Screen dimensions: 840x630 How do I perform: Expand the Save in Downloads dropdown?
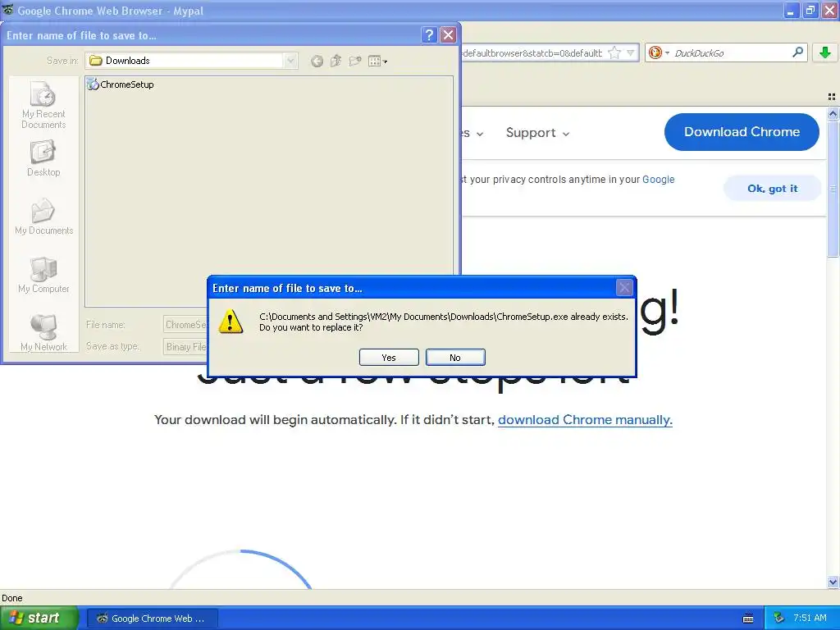pos(290,61)
